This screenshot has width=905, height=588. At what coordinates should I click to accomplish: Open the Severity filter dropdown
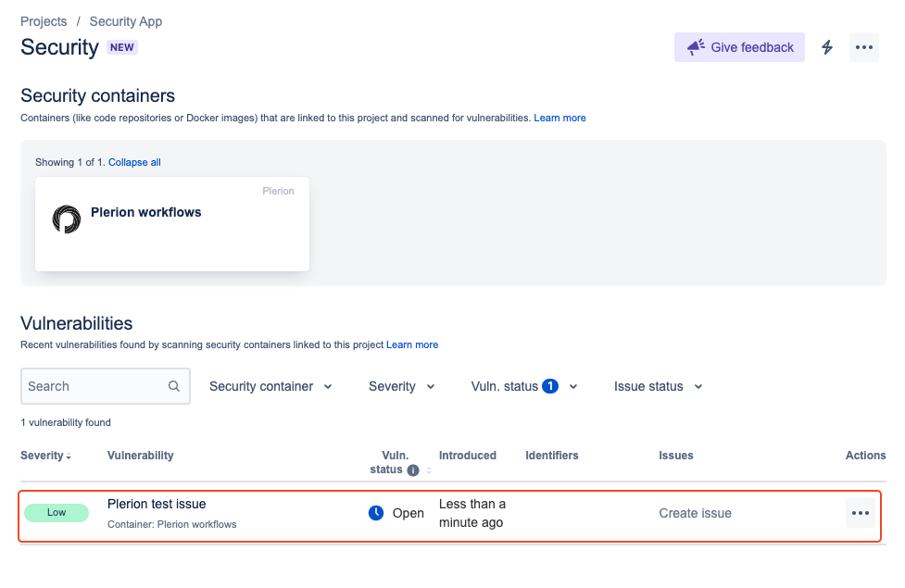tap(402, 387)
